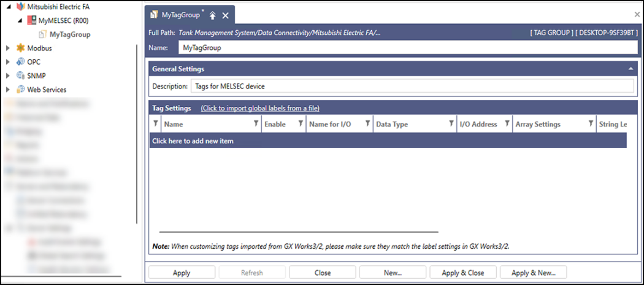Click the Web Services node icon

[20, 89]
